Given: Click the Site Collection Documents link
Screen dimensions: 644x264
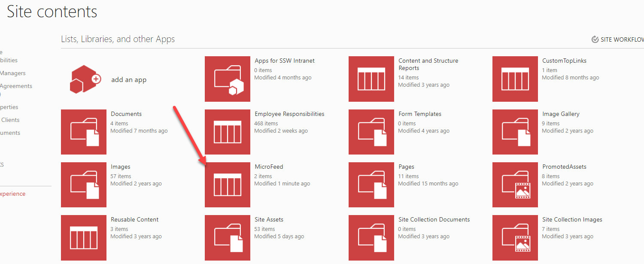Looking at the screenshot, I should [434, 219].
